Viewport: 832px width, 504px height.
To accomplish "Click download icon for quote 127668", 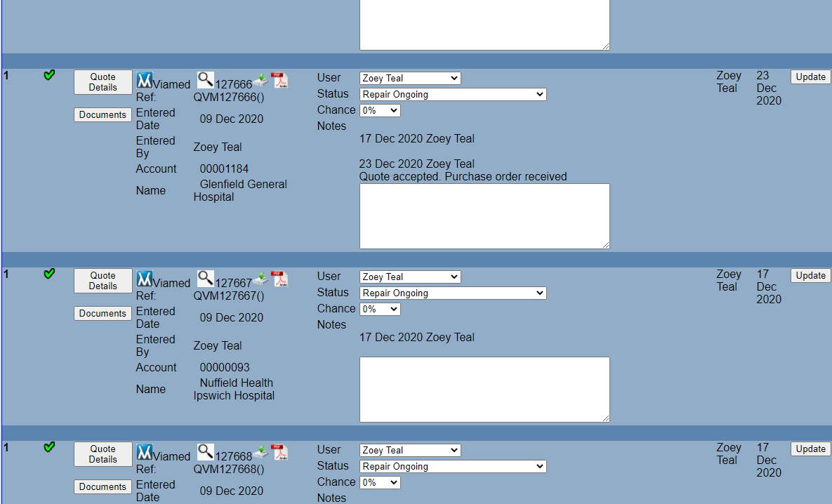I will tap(261, 452).
